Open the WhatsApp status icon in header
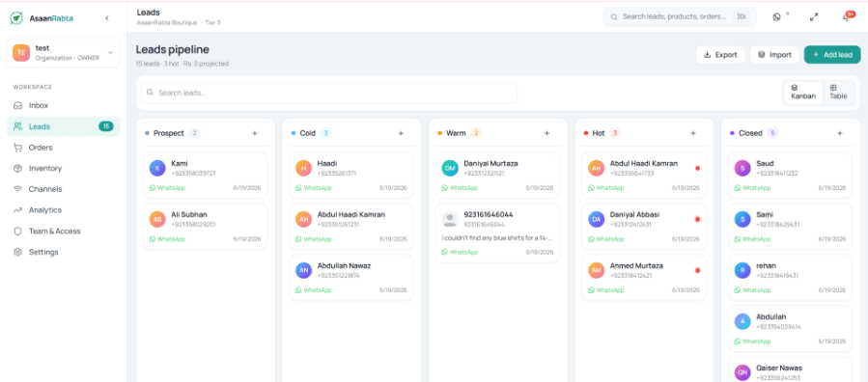The image size is (868, 382). (x=777, y=16)
